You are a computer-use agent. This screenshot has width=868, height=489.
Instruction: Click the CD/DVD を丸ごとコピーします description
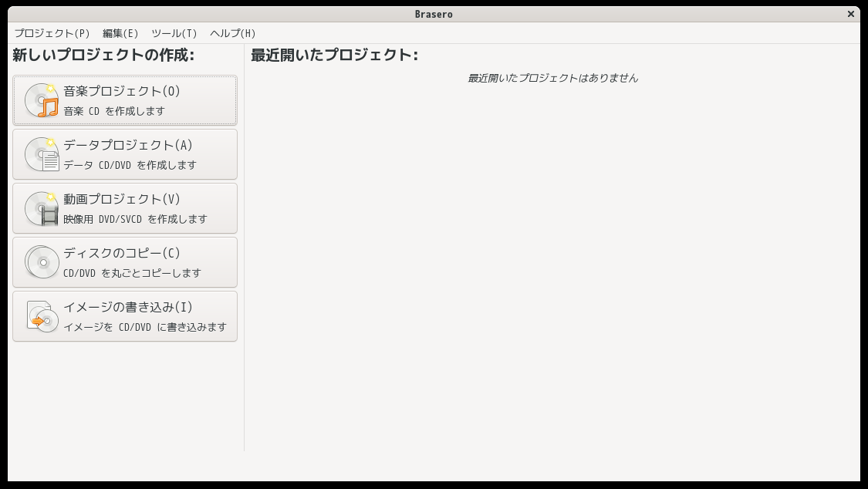[x=132, y=273]
